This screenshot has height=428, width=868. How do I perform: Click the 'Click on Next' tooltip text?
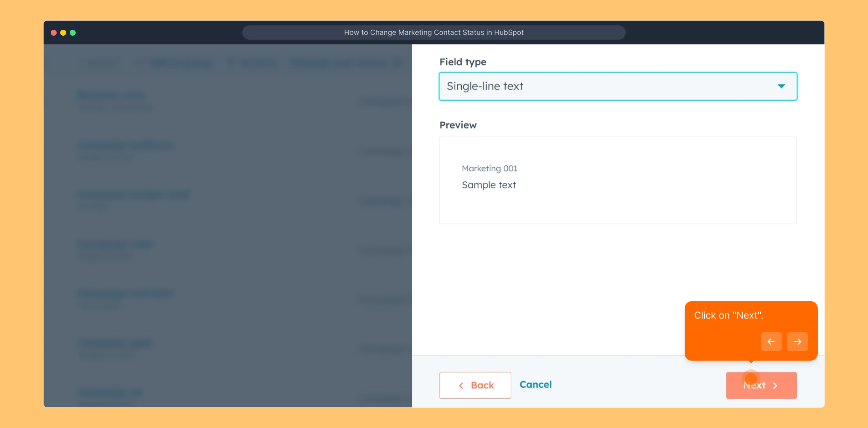[728, 315]
